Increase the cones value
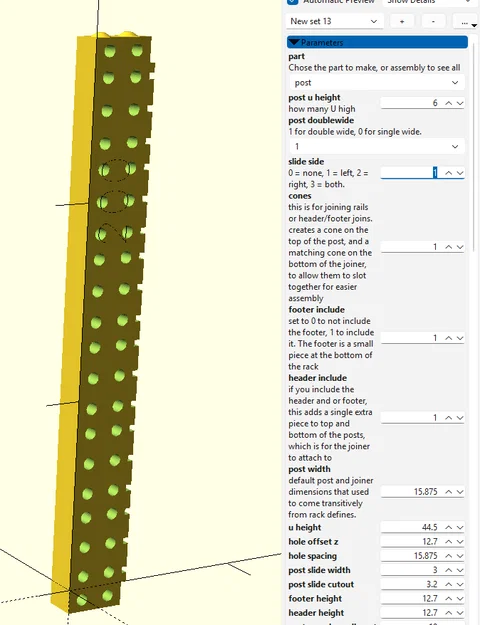This screenshot has width=480, height=625. [x=449, y=247]
